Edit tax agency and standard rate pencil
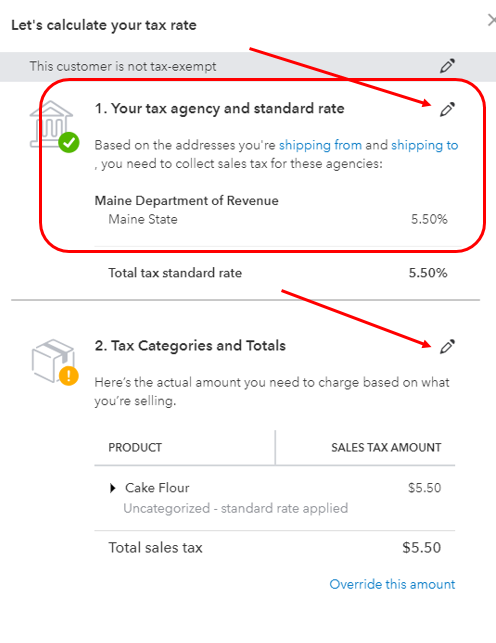This screenshot has width=496, height=643. (447, 109)
